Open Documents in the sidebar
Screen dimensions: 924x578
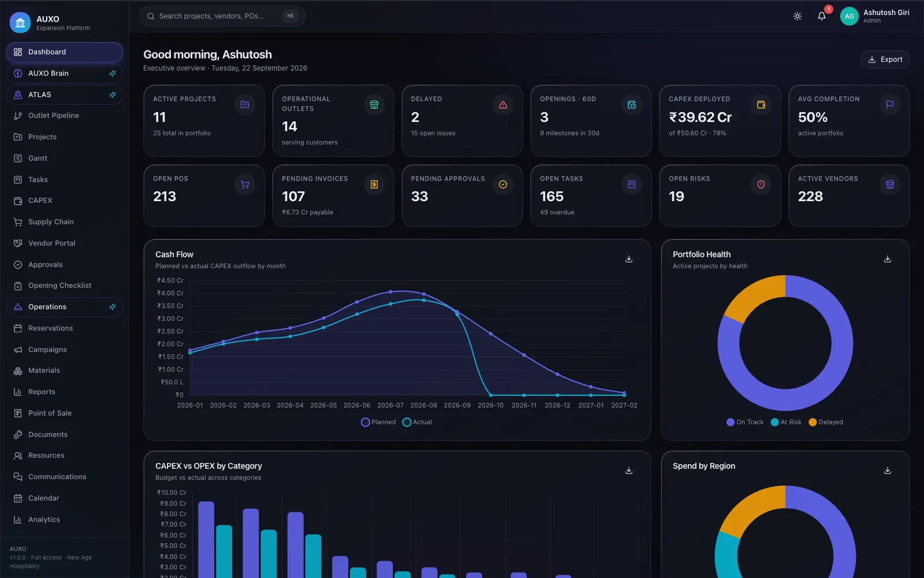pos(65,435)
